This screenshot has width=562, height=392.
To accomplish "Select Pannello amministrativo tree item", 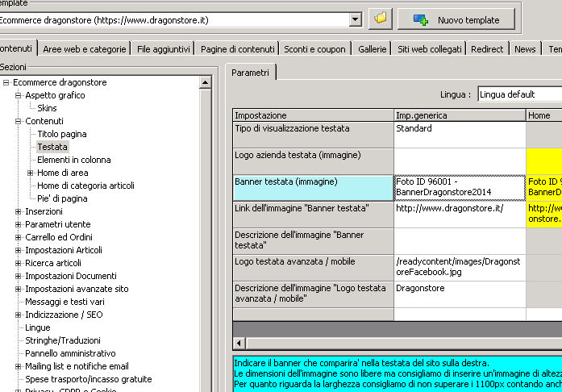I will 70,353.
